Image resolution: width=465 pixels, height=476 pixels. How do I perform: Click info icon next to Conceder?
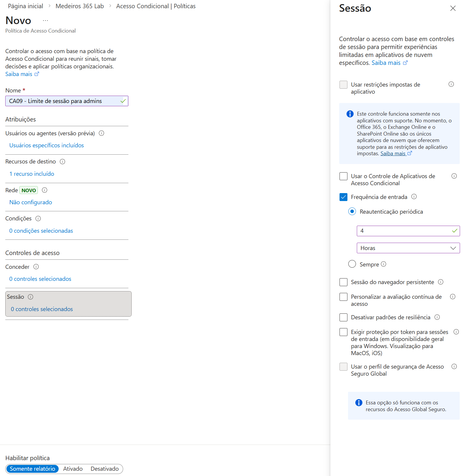tap(36, 267)
